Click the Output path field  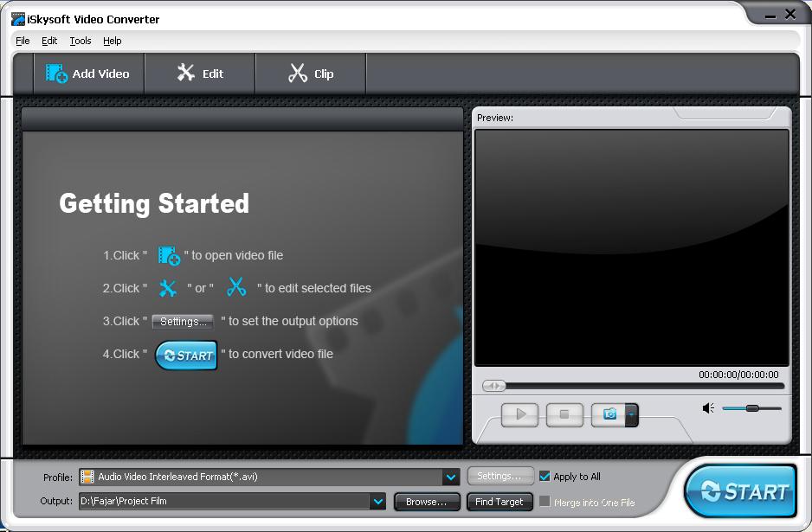click(x=225, y=501)
